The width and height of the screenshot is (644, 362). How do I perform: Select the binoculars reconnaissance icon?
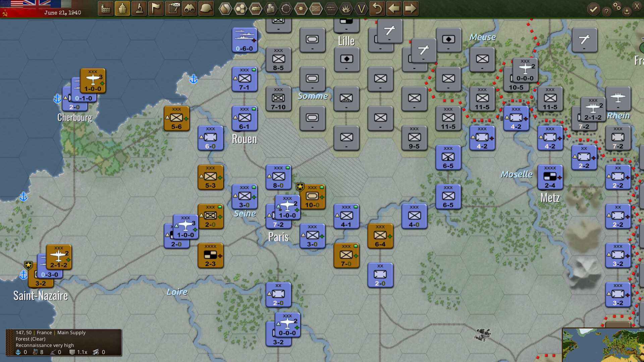click(190, 8)
